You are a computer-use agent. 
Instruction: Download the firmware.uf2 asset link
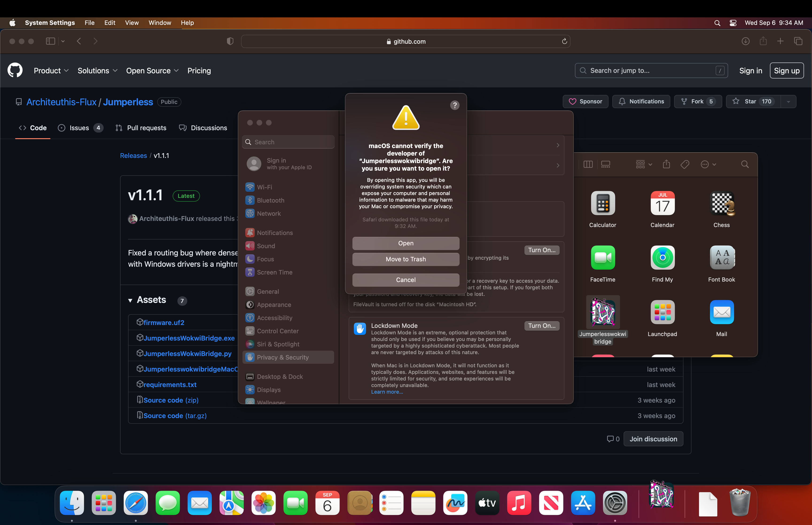click(x=164, y=322)
